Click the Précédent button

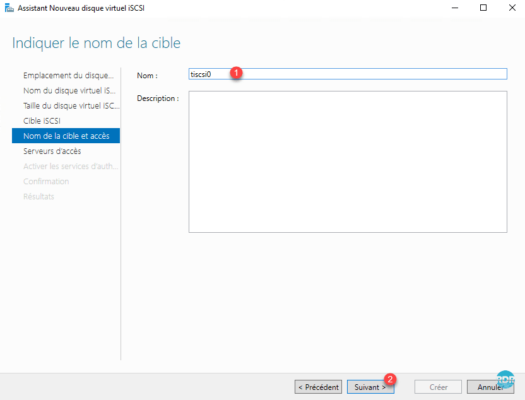[318, 387]
